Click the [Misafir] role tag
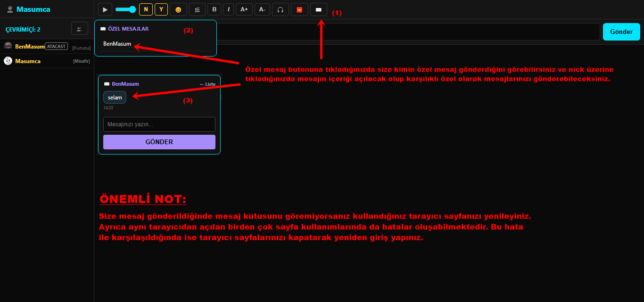Viewport: 644px width, 302px height. (82, 61)
